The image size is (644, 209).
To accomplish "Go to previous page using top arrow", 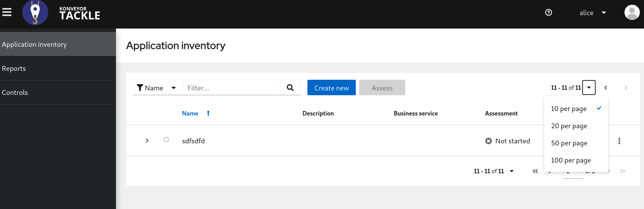I will [606, 88].
